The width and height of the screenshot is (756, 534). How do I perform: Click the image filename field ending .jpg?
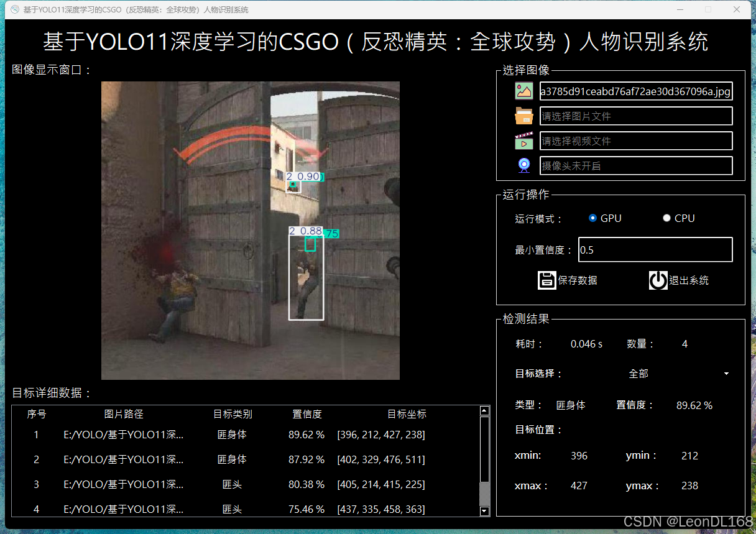[x=636, y=91]
